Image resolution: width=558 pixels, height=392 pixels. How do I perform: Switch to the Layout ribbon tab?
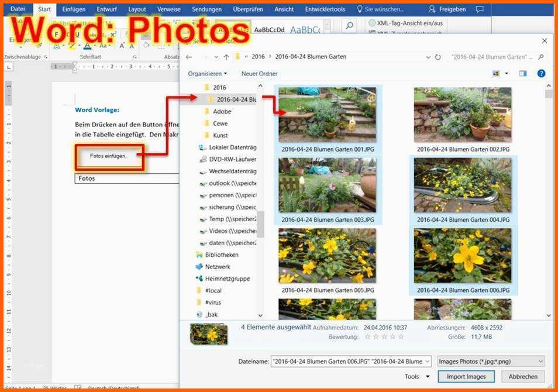tap(137, 9)
